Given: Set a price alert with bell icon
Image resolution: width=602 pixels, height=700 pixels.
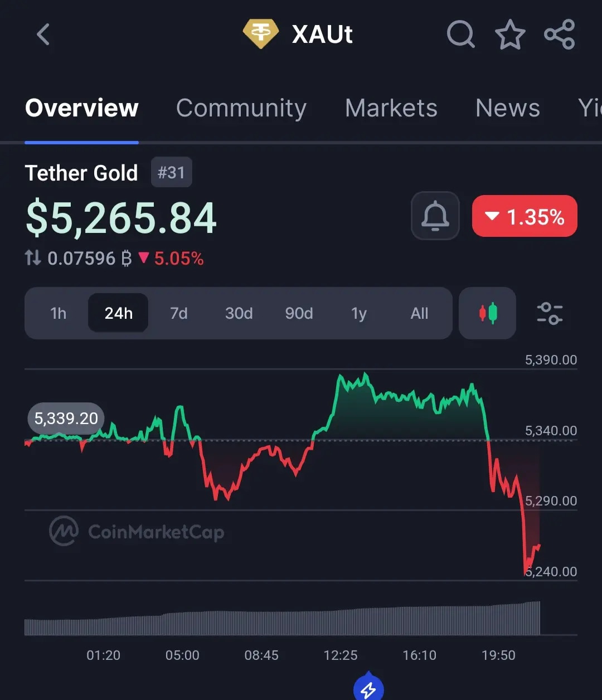Looking at the screenshot, I should [x=435, y=216].
